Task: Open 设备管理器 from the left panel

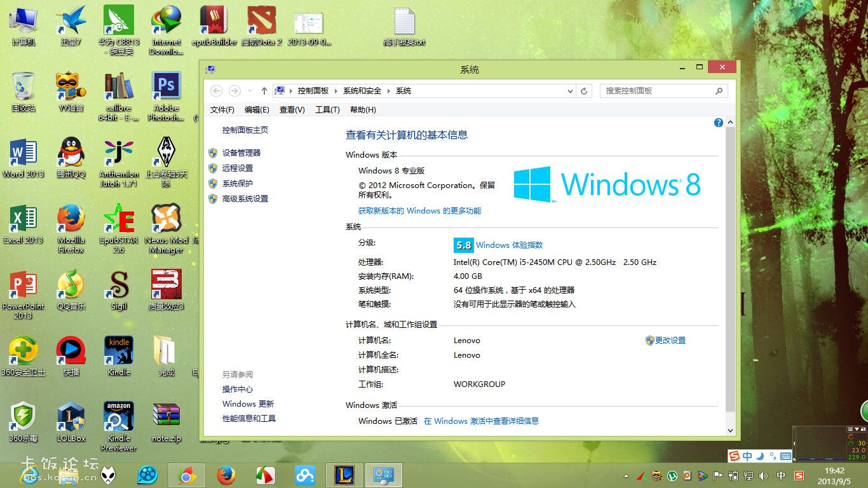Action: coord(241,153)
